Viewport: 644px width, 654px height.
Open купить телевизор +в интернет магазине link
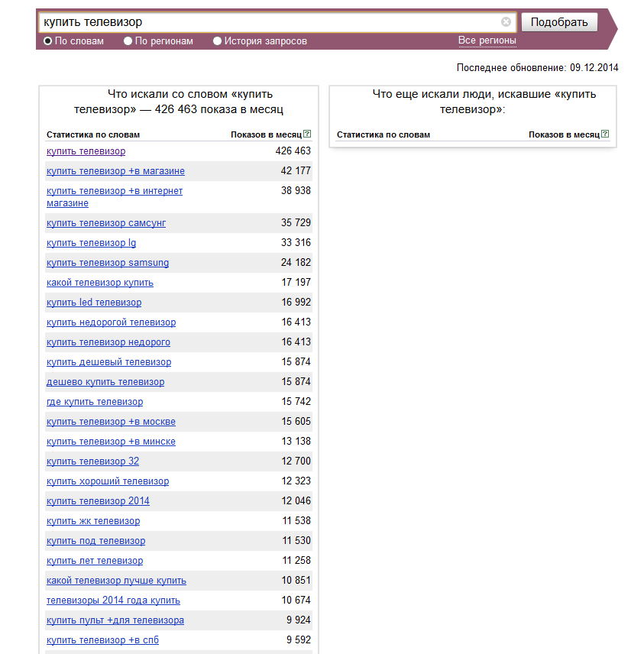(x=115, y=197)
